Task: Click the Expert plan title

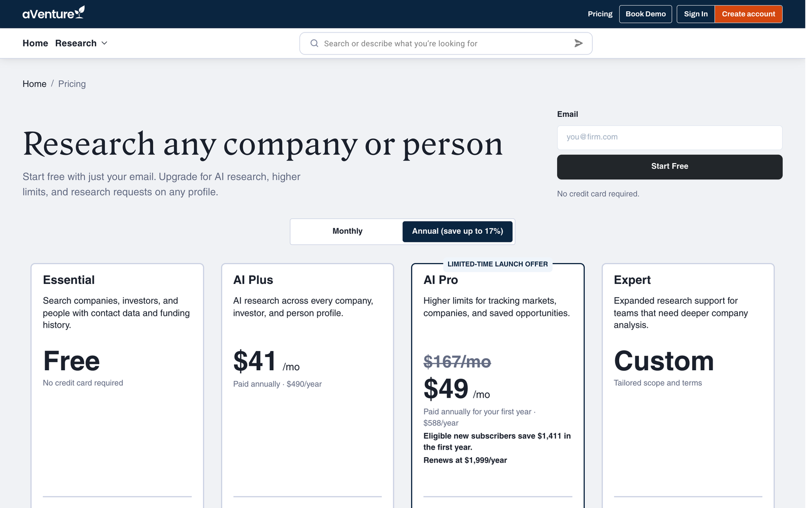Action: pyautogui.click(x=632, y=280)
